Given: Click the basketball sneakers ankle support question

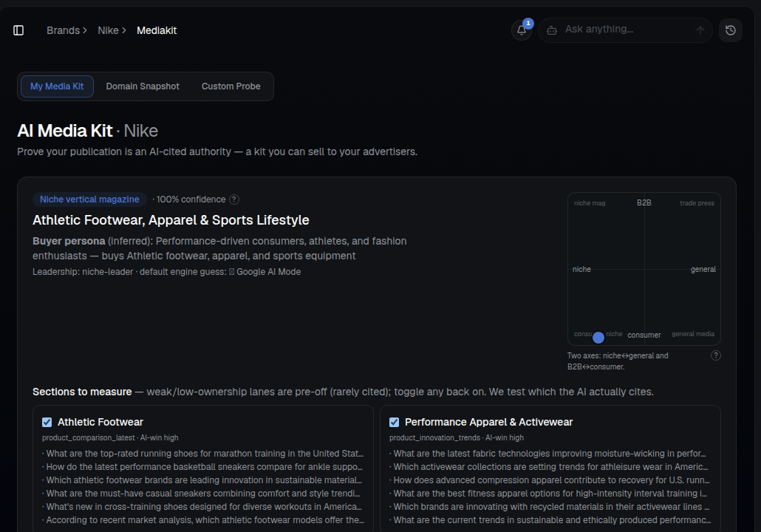Looking at the screenshot, I should point(204,467).
